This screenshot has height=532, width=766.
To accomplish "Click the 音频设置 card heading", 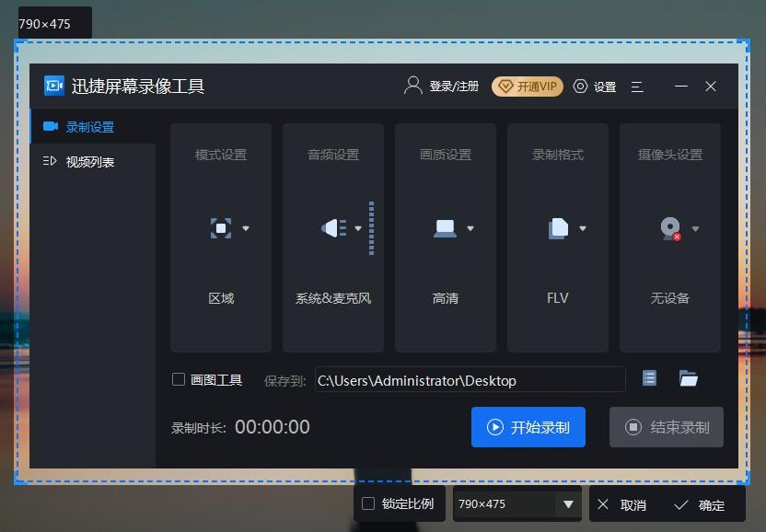I will (333, 155).
